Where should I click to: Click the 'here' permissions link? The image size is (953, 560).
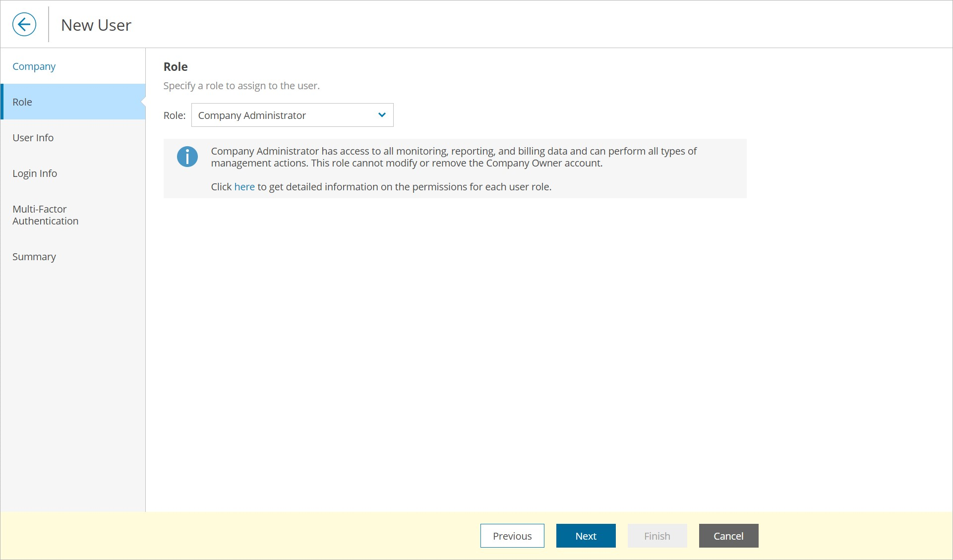(x=244, y=187)
